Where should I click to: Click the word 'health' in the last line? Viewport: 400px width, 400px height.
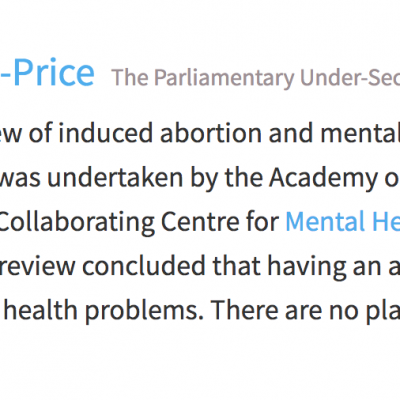click(x=41, y=310)
